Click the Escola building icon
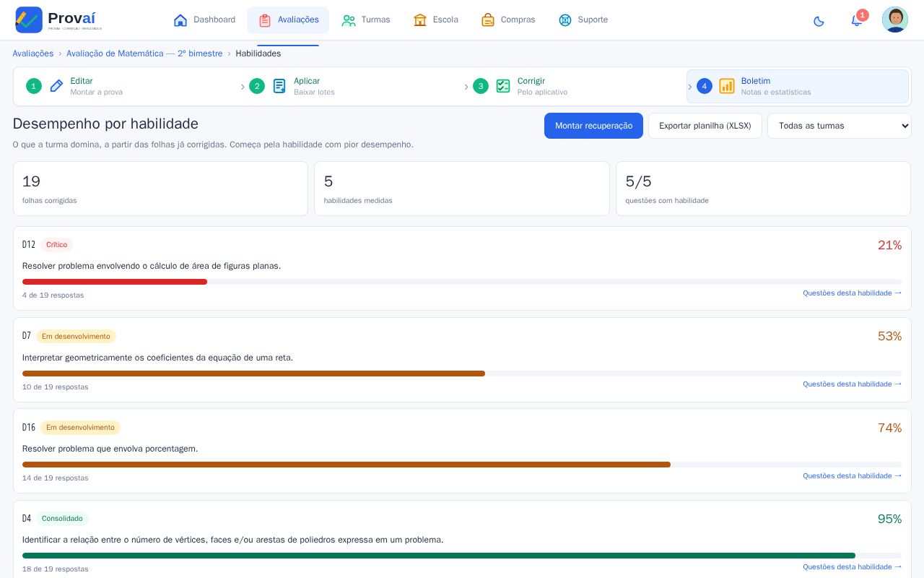The image size is (924, 578). pyautogui.click(x=420, y=20)
